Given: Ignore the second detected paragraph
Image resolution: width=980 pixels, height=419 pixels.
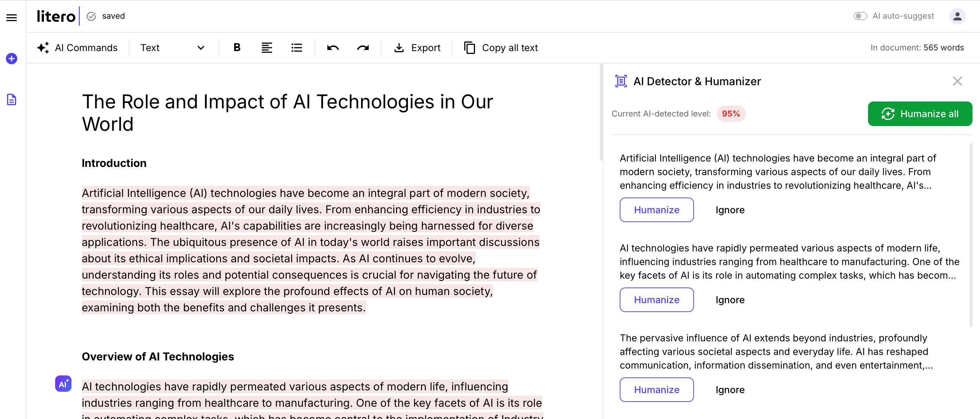Looking at the screenshot, I should [x=730, y=300].
